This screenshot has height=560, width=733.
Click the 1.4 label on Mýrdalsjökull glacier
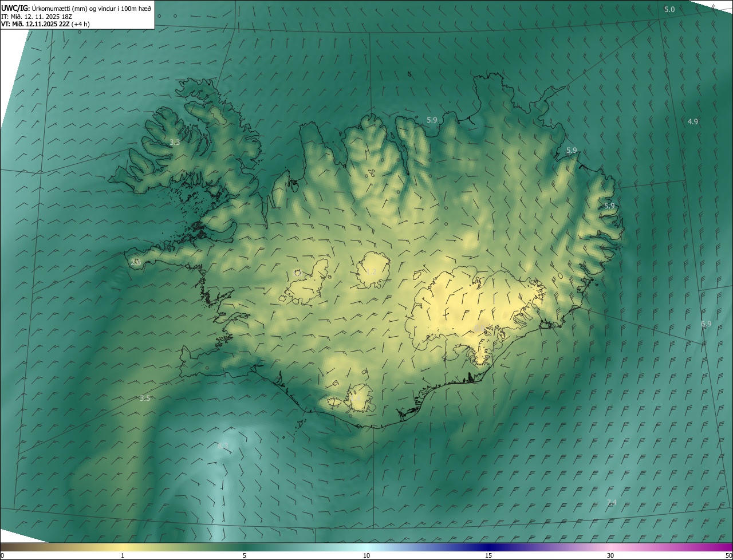click(354, 397)
